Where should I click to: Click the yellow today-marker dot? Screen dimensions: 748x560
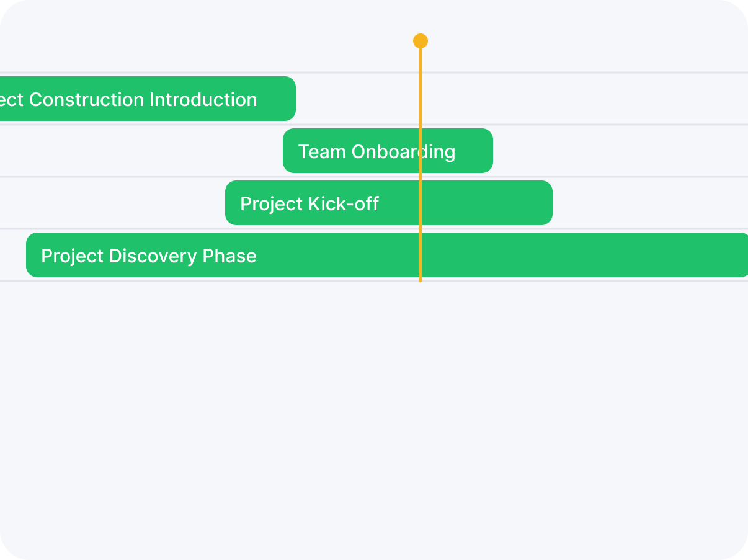coord(421,41)
